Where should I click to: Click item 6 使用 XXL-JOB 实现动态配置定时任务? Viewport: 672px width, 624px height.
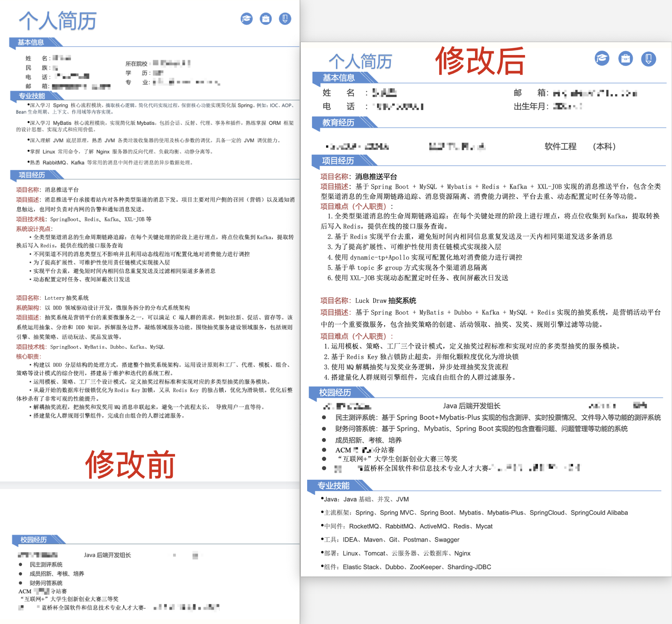click(418, 278)
